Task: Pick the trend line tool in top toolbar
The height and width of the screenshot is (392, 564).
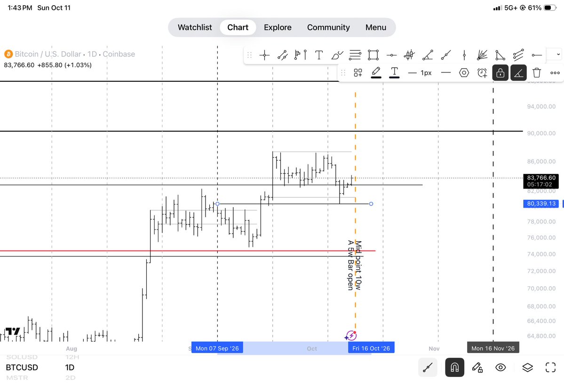Action: (445, 55)
